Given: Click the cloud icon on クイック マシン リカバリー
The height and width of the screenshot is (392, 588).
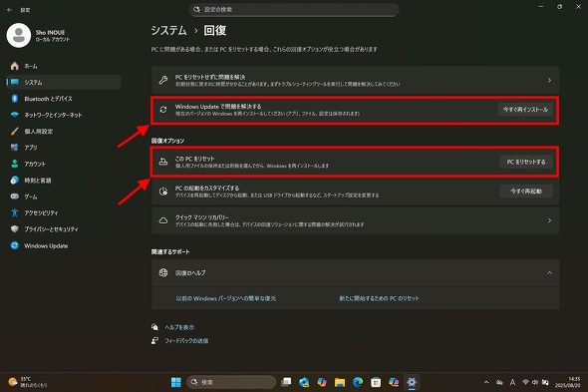Looking at the screenshot, I should [163, 220].
